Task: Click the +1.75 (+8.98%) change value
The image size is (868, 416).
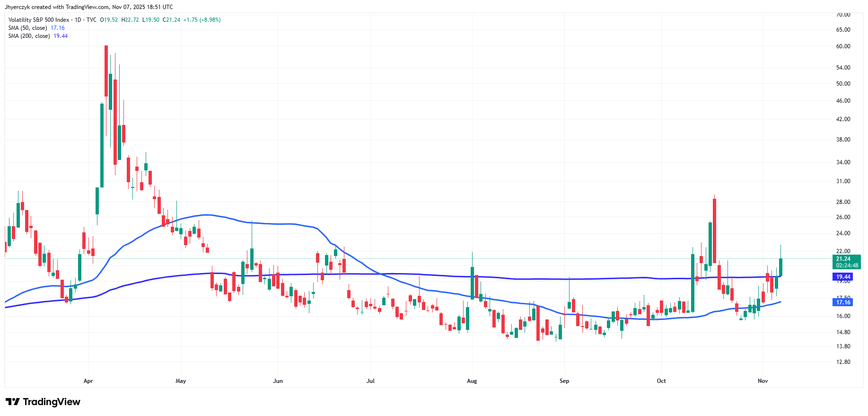Action: tap(202, 20)
